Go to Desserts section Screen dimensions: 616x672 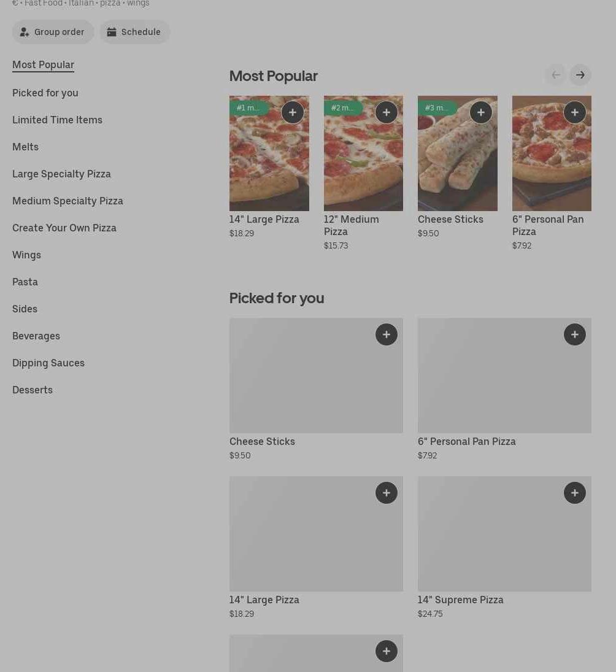(33, 390)
